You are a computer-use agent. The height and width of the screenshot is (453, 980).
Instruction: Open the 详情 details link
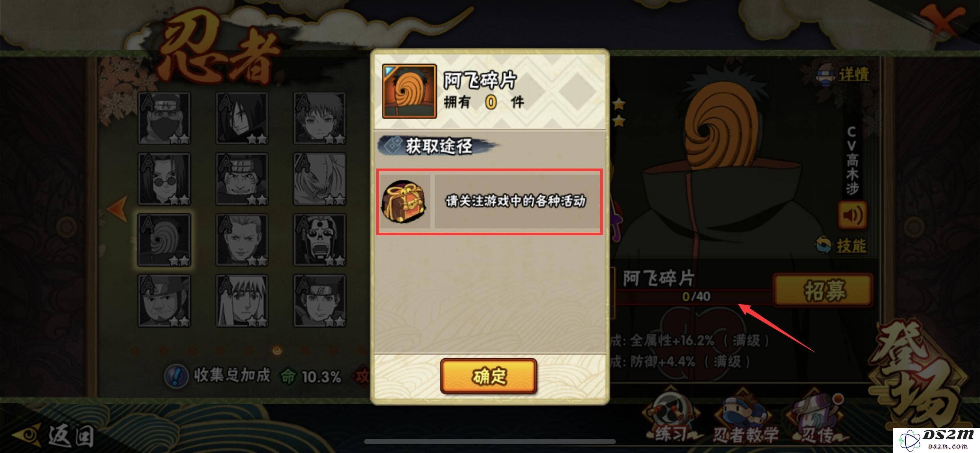point(843,74)
